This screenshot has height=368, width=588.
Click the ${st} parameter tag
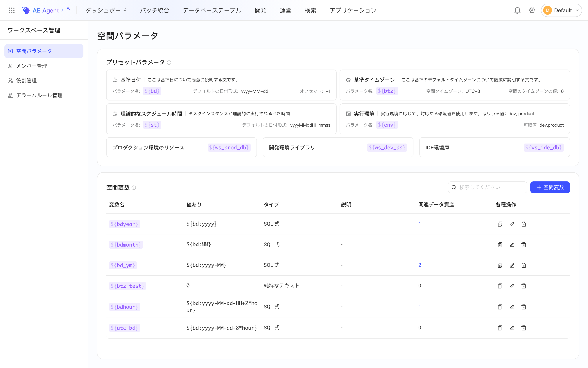(x=152, y=125)
